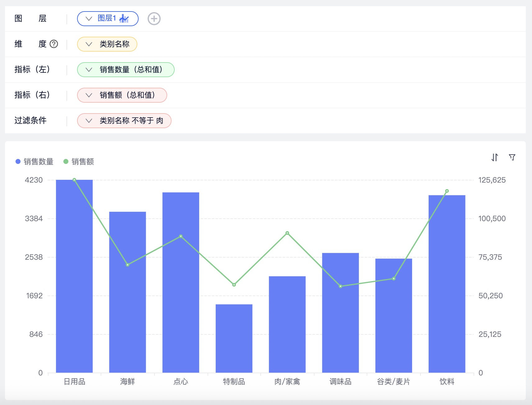Click the 点心 bar
This screenshot has width=532, height=405.
(181, 282)
